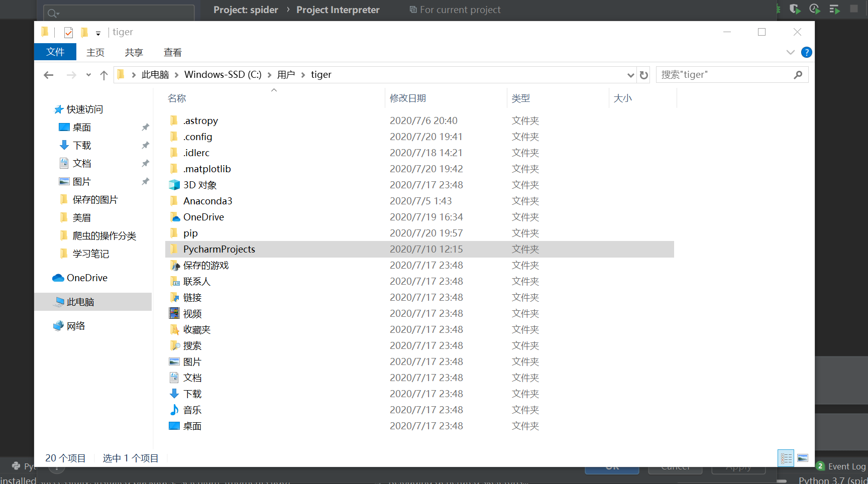Click the 收藏夹 folder icon
This screenshot has width=868, height=484.
pyautogui.click(x=174, y=329)
